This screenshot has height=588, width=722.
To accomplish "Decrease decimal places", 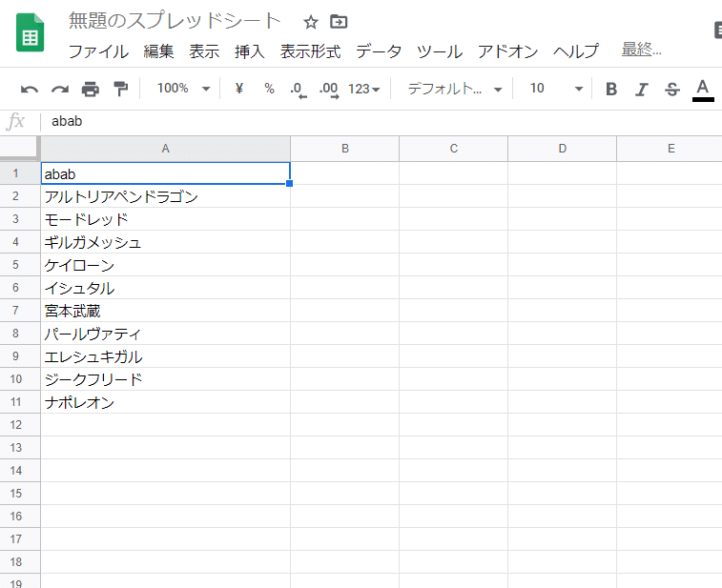I will 299,90.
